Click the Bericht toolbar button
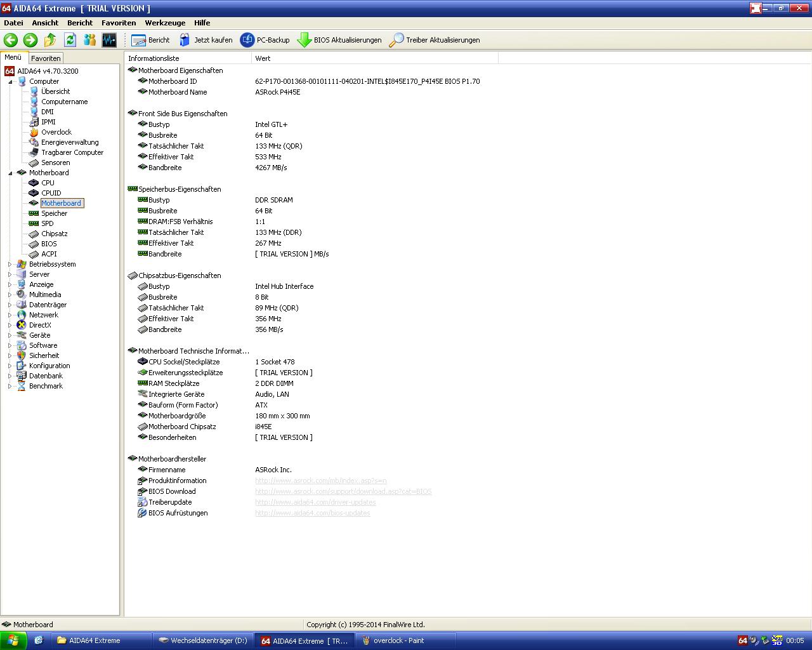Image resolution: width=812 pixels, height=650 pixels. pos(150,40)
